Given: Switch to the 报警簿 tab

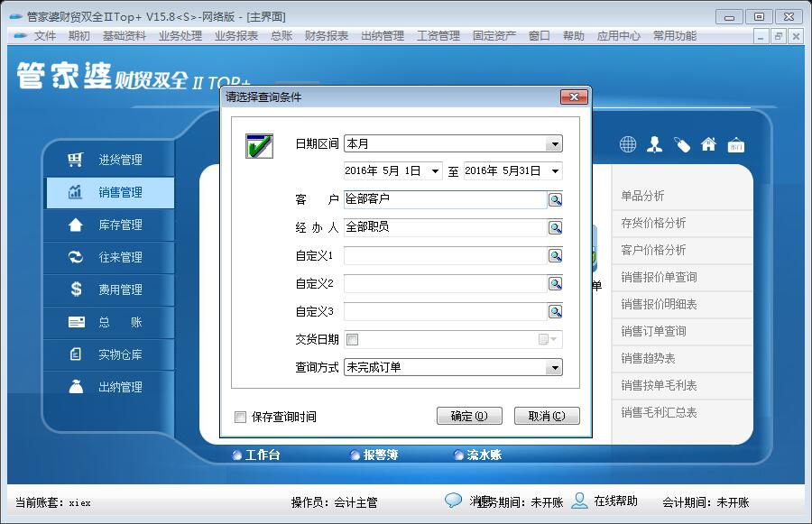Looking at the screenshot, I should (x=380, y=455).
